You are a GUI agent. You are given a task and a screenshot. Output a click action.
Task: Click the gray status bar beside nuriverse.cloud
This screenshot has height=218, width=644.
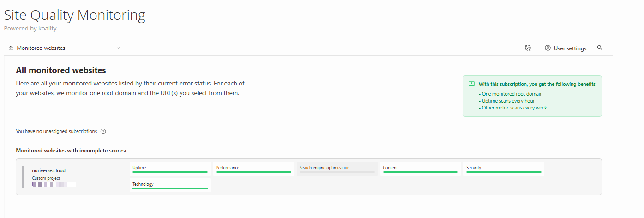coord(23,177)
